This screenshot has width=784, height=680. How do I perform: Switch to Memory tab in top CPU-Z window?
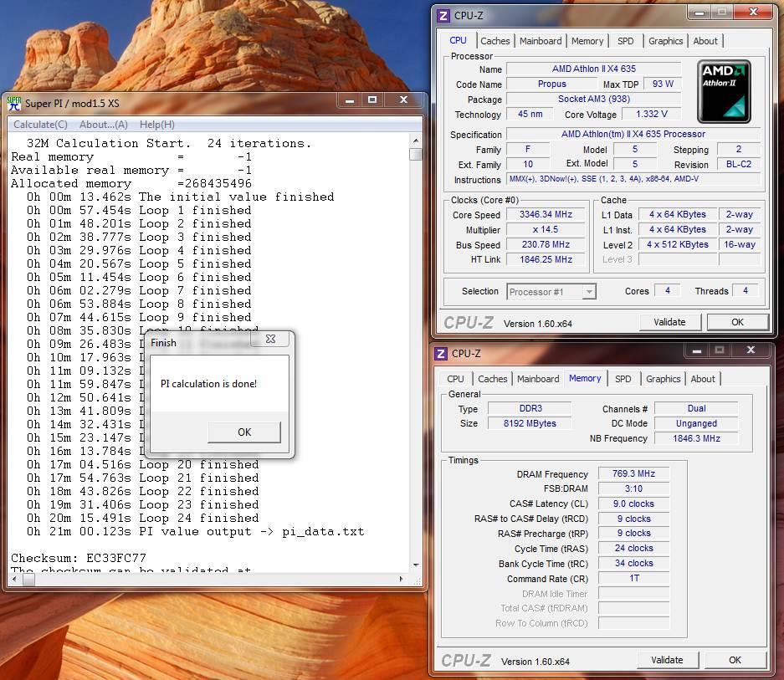point(587,41)
